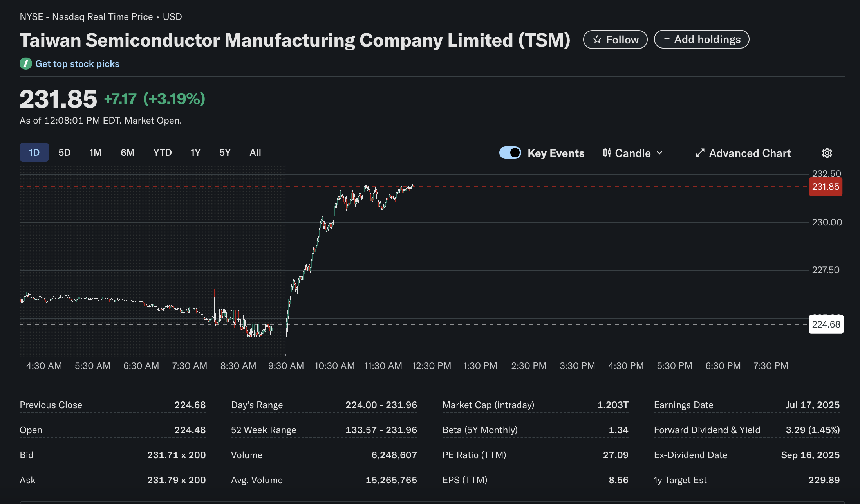Click the large 231.85 price quote

[x=58, y=99]
